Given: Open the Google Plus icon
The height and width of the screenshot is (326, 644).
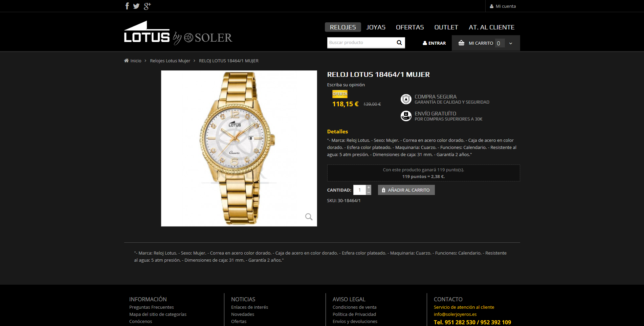Looking at the screenshot, I should click(147, 6).
